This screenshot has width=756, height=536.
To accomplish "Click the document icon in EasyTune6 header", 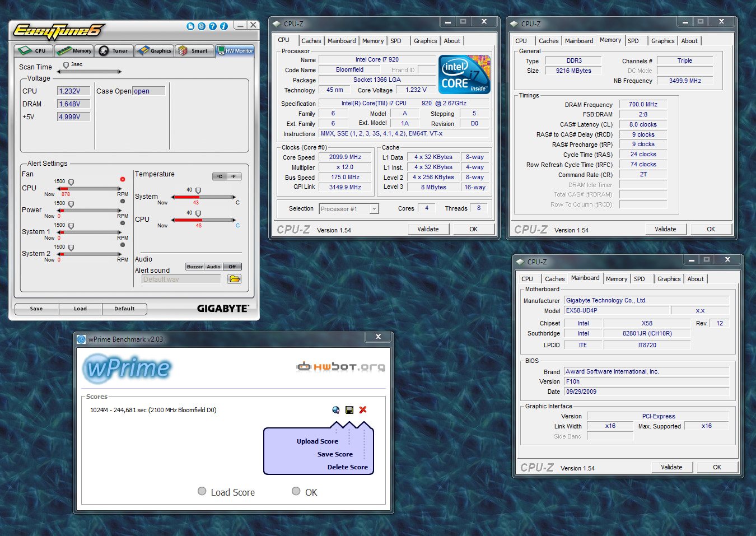I will click(x=190, y=26).
